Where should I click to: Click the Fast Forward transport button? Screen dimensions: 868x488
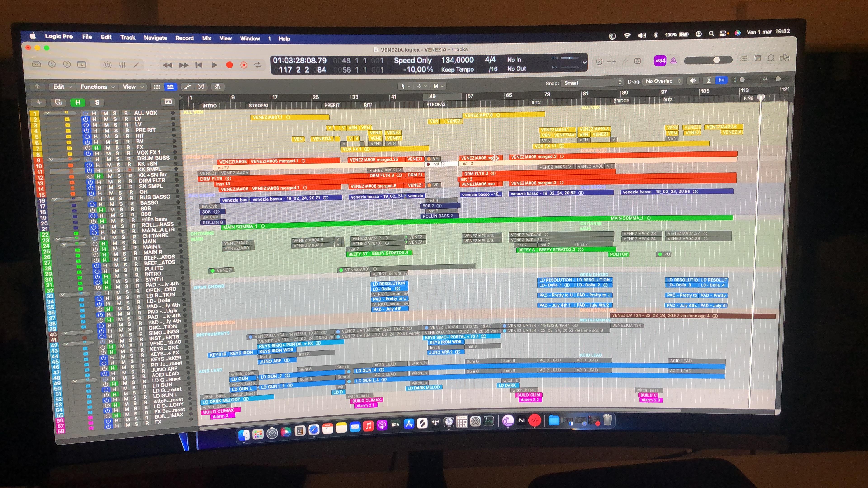pyautogui.click(x=183, y=65)
